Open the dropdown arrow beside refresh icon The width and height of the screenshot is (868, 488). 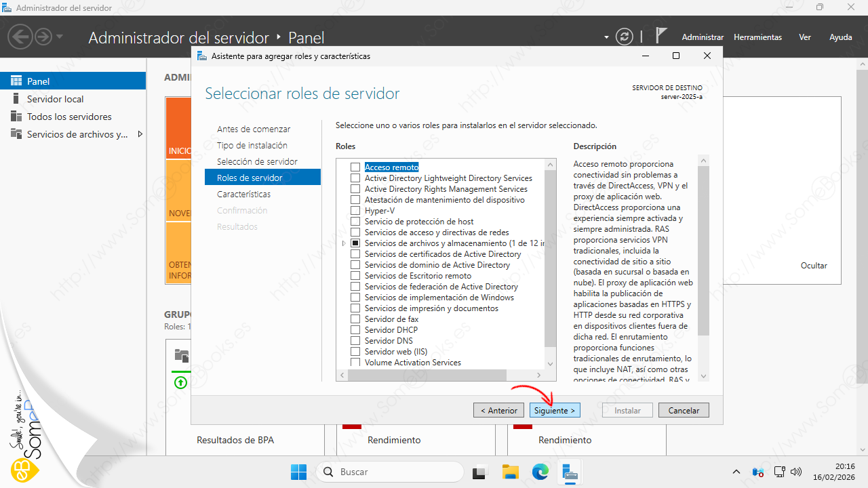point(606,37)
